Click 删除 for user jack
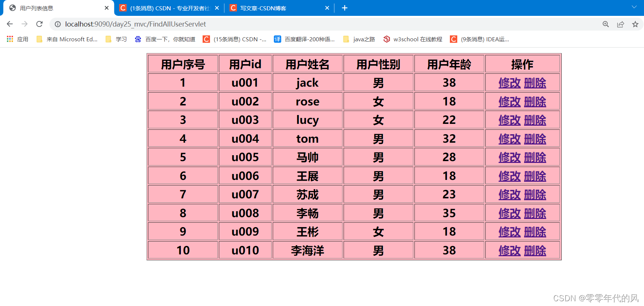 pos(535,83)
